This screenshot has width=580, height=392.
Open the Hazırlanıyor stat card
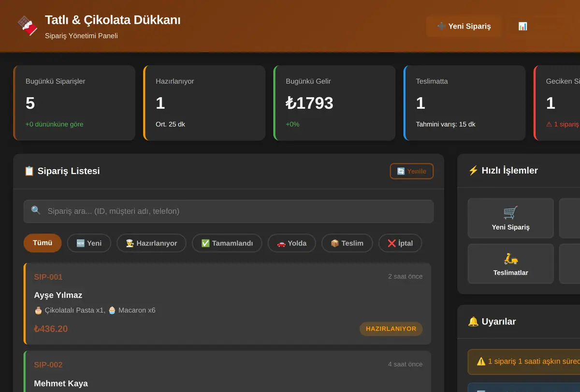pyautogui.click(x=204, y=103)
